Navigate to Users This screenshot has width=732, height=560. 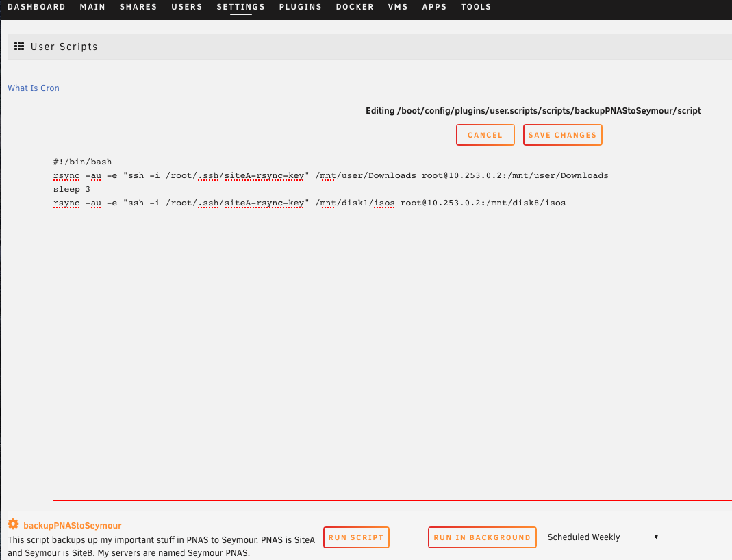click(x=187, y=7)
